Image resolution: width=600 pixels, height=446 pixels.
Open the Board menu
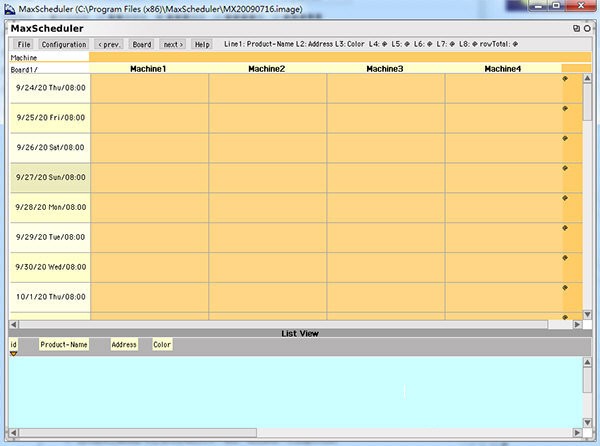tap(142, 44)
